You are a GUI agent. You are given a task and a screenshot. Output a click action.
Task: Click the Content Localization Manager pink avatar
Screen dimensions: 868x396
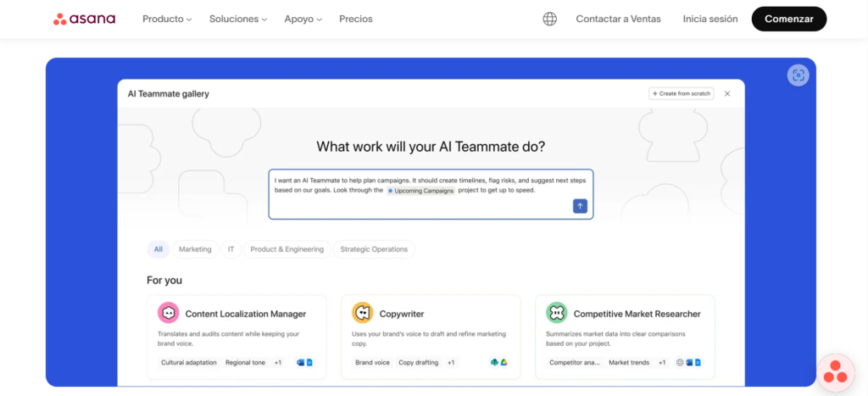[168, 313]
